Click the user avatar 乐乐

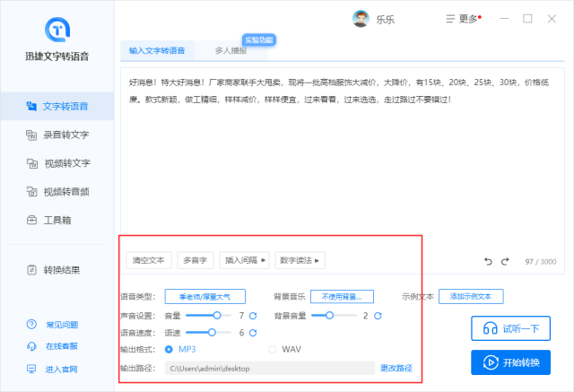[x=361, y=19]
